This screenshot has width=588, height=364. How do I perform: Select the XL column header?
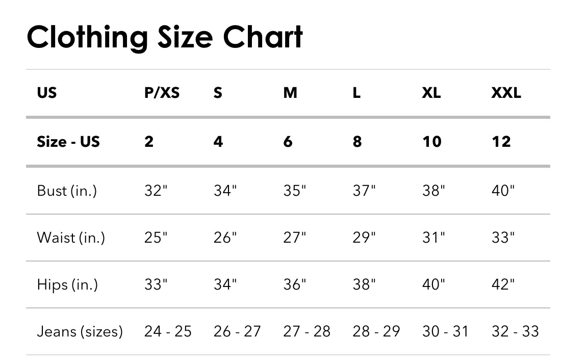click(431, 93)
